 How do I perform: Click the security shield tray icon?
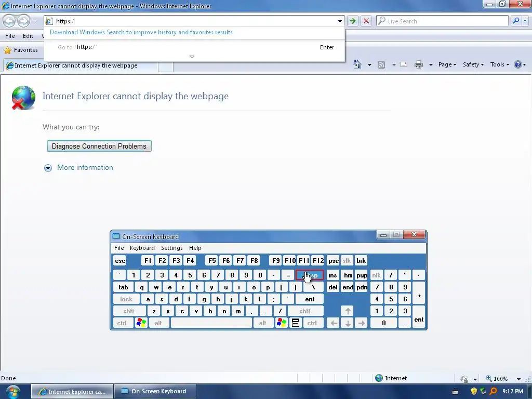click(474, 391)
